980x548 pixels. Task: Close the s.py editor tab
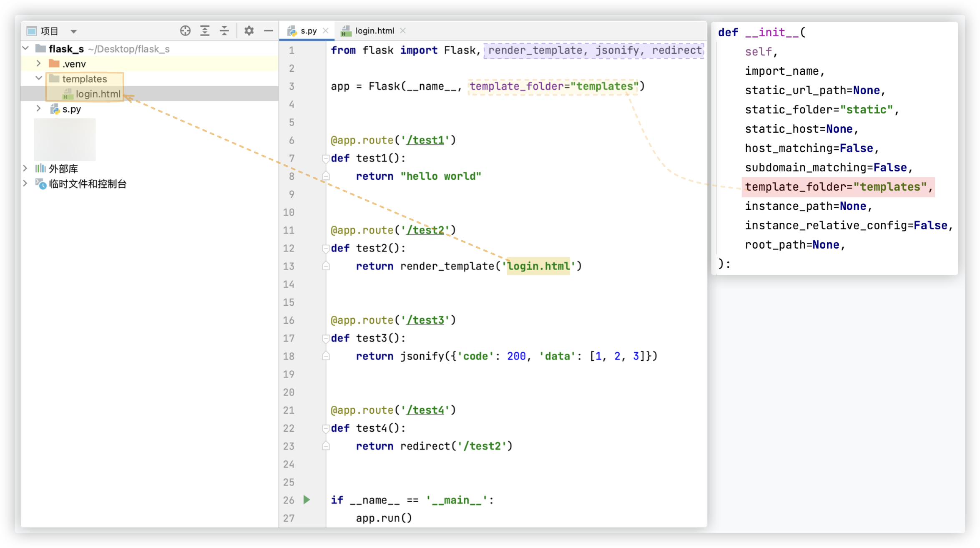(x=326, y=31)
